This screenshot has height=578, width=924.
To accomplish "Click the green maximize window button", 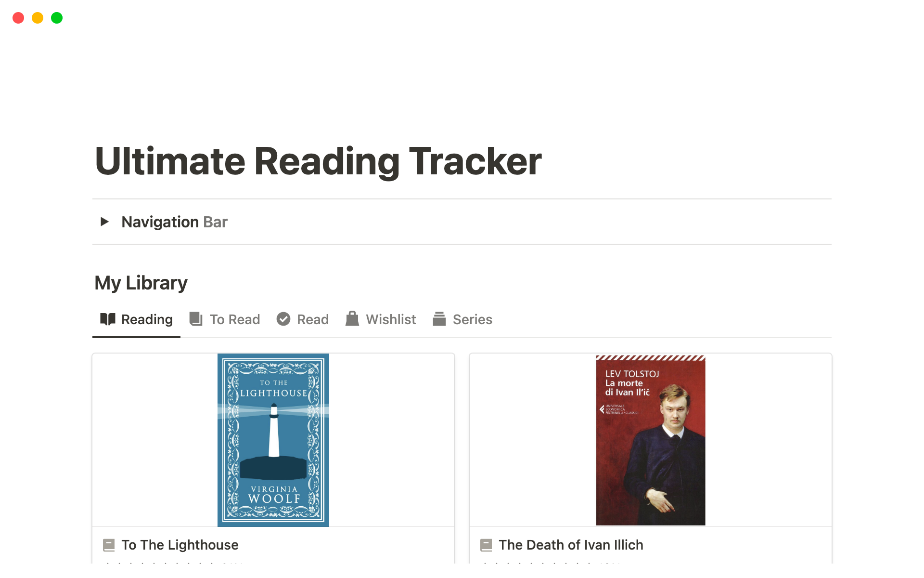I will pos(57,18).
